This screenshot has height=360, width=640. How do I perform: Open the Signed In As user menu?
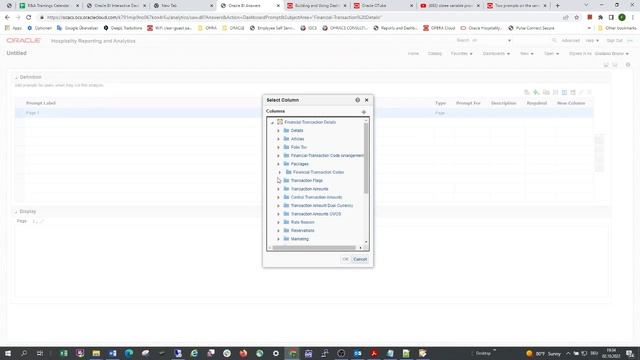(611, 53)
